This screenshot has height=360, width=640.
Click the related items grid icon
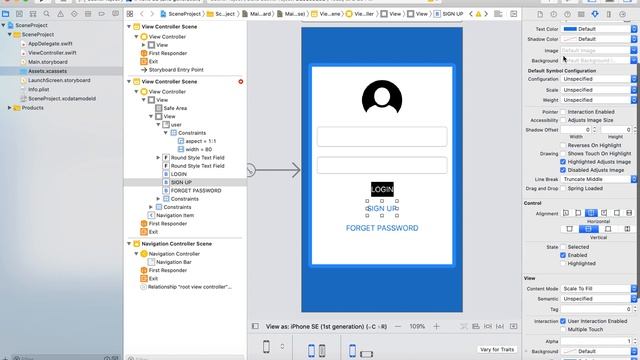tap(130, 14)
